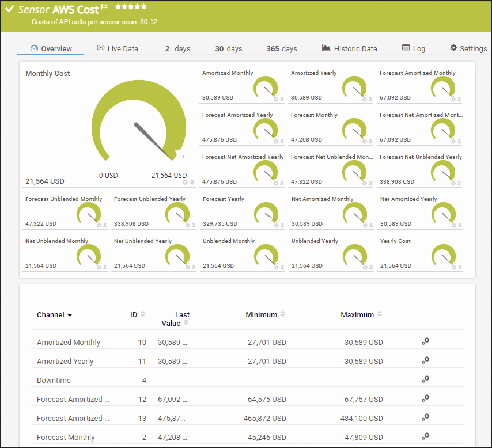
Task: Toggle the pin on the Net Unblended Yearly gauge
Action: [194, 267]
